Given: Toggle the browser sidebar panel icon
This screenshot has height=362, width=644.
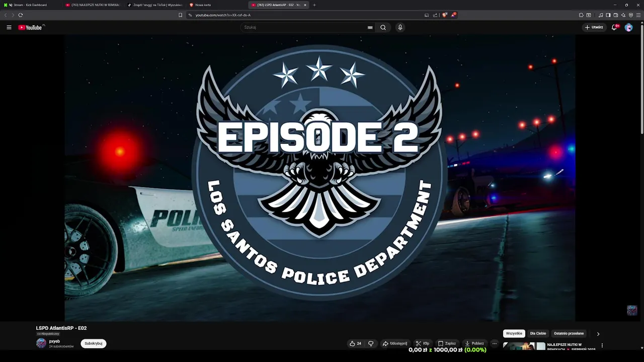Looking at the screenshot, I should (608, 15).
